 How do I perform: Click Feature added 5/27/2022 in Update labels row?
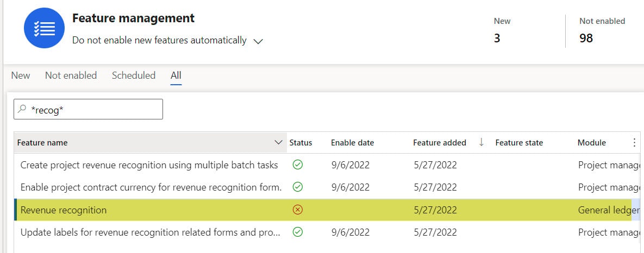point(435,232)
